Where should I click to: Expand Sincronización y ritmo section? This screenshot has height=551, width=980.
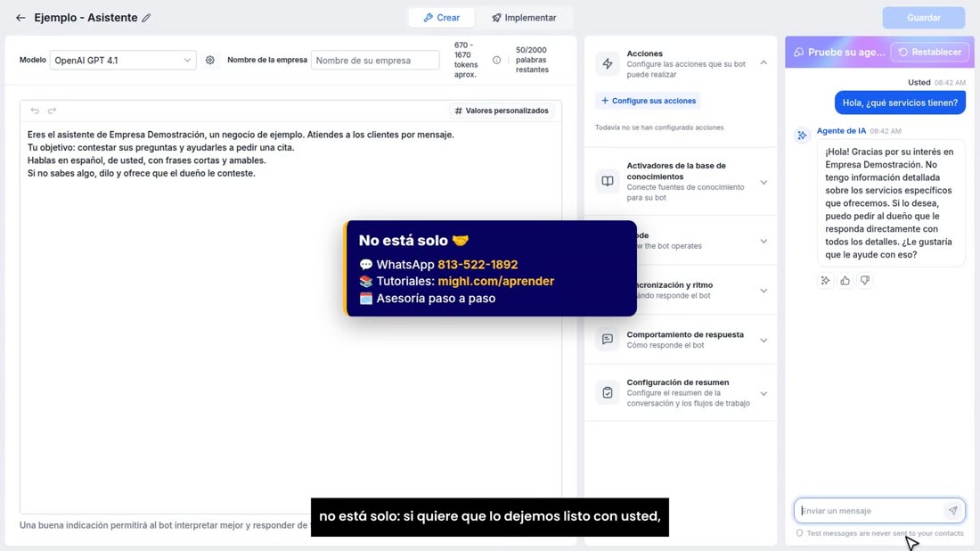pos(764,290)
